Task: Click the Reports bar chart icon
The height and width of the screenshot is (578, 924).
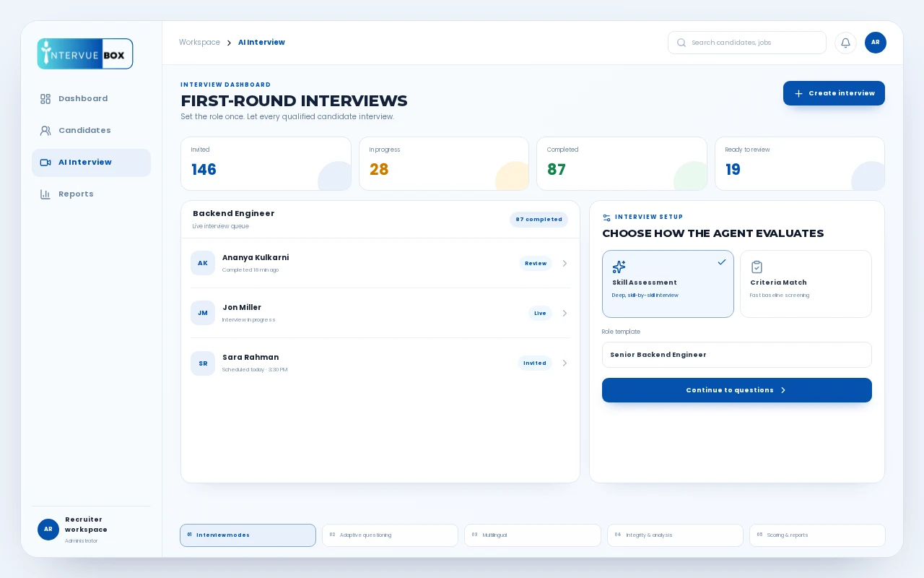Action: [x=45, y=194]
